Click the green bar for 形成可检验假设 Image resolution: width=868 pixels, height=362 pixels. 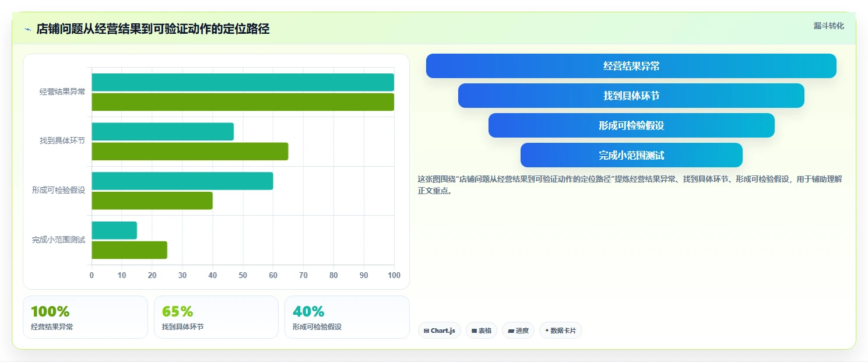[152, 201]
